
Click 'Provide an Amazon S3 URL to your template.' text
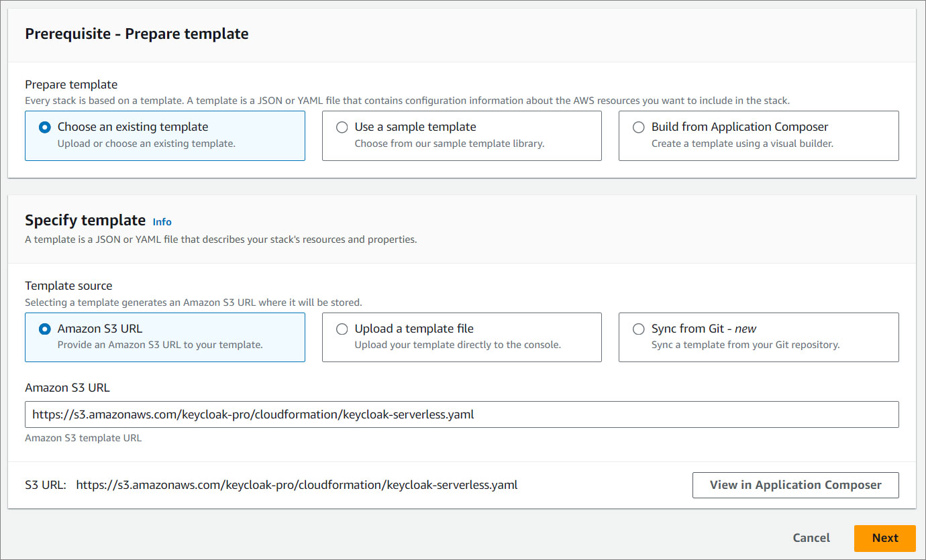coord(160,345)
